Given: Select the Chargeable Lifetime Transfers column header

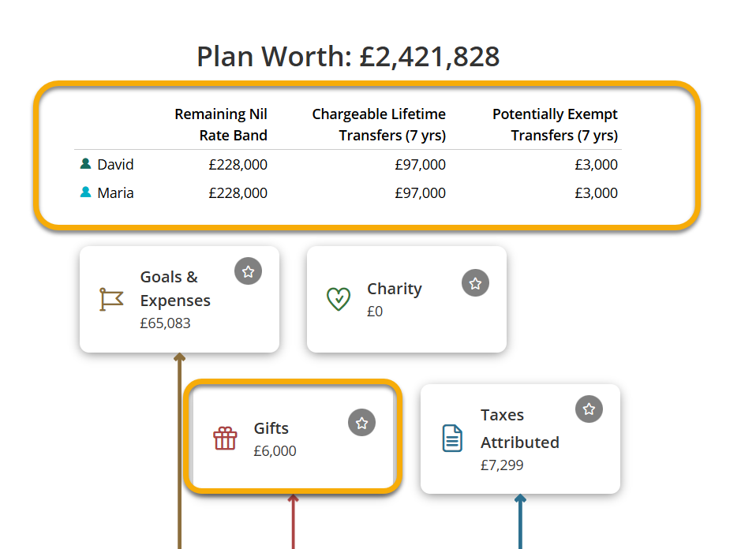Looking at the screenshot, I should [379, 125].
